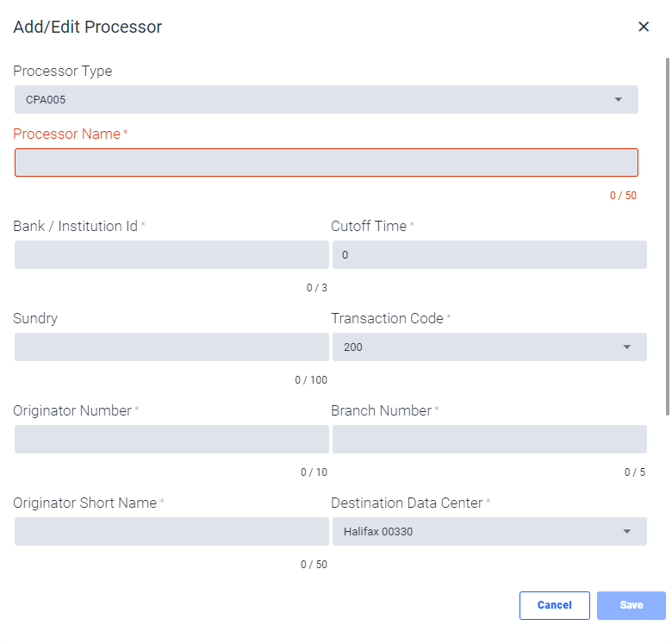The image size is (672, 644).
Task: Click the Processor Name input field
Action: [327, 162]
